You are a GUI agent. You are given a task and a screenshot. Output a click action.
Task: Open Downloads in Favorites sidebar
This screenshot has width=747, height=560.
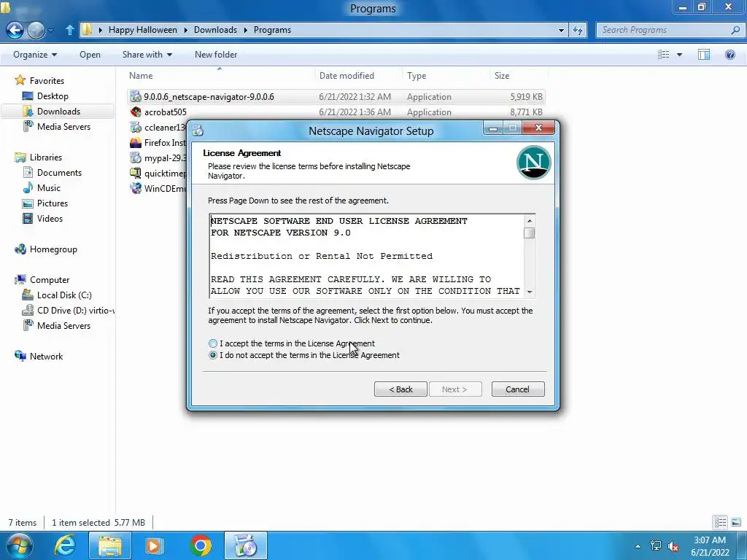(58, 111)
